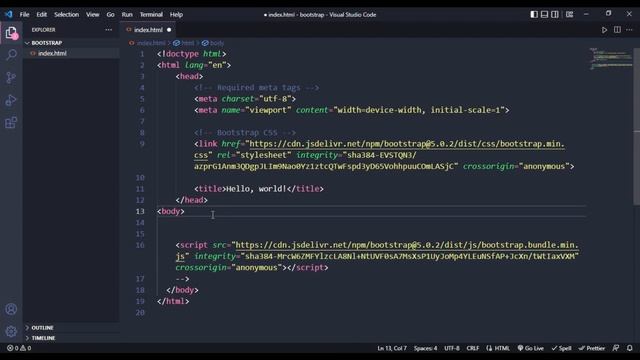Screen dimensions: 640x360
Task: Click the closing html tag
Action: 173,301
